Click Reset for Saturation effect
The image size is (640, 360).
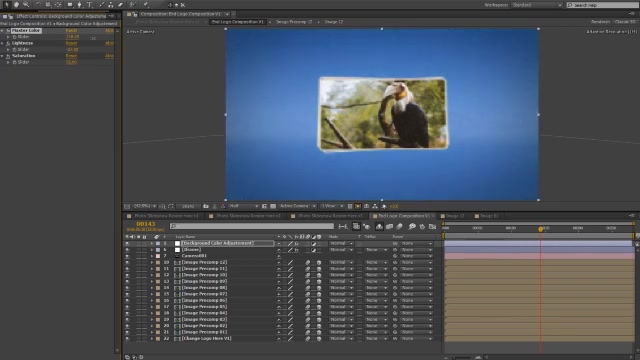point(71,56)
